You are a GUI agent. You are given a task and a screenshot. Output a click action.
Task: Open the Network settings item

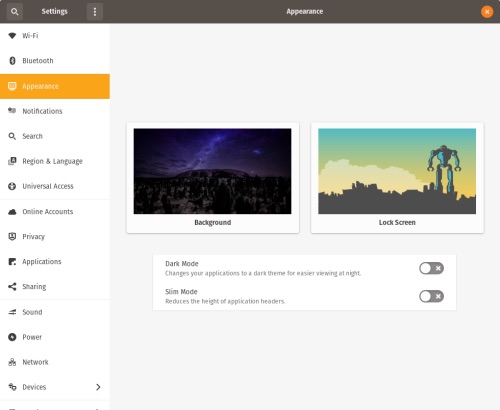[x=55, y=362]
